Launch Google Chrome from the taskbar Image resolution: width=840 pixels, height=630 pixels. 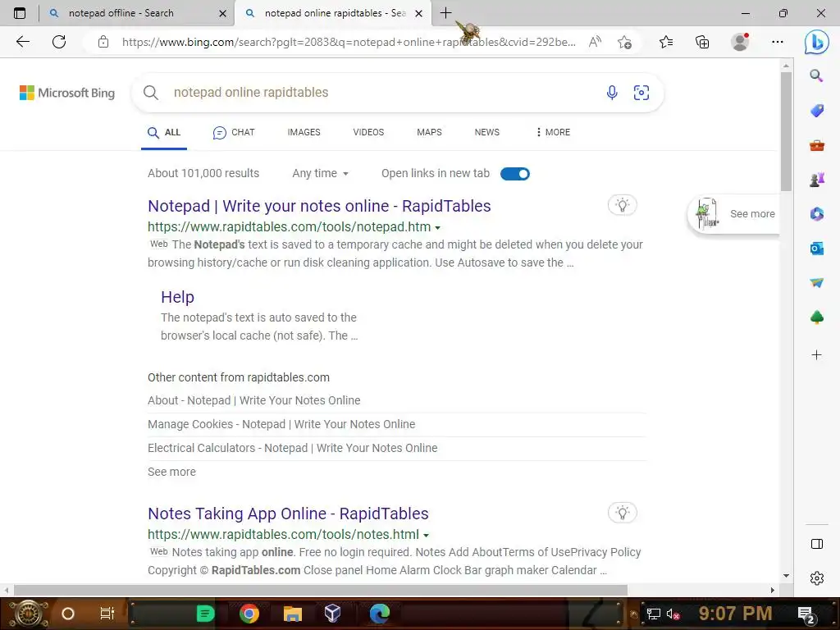[249, 614]
